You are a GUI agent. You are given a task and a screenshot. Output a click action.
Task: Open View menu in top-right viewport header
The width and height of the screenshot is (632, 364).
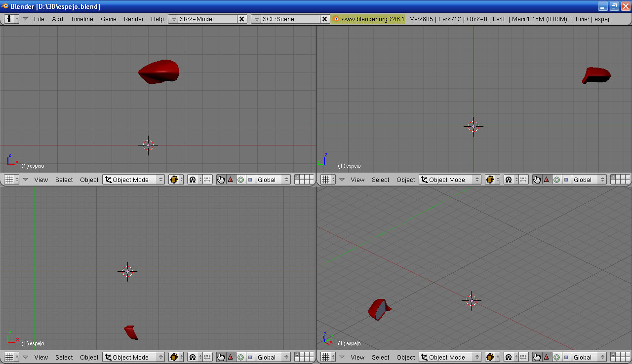coord(357,180)
